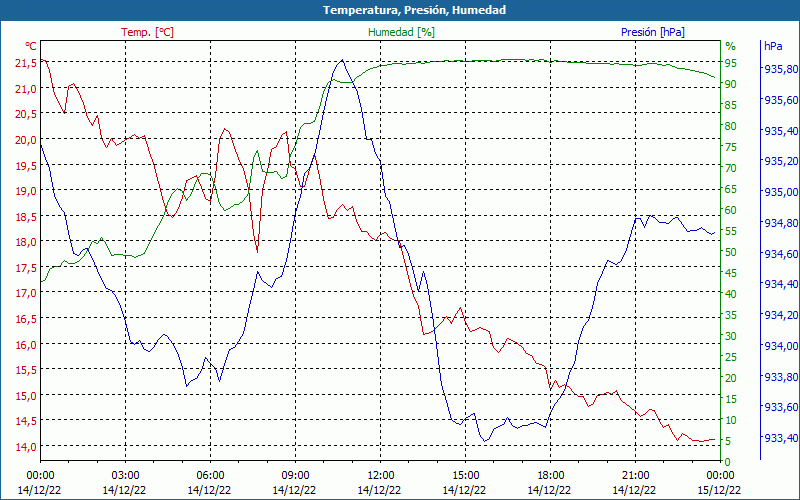Click '18,0' on the temperature axis
800x500 pixels.
pyautogui.click(x=27, y=242)
